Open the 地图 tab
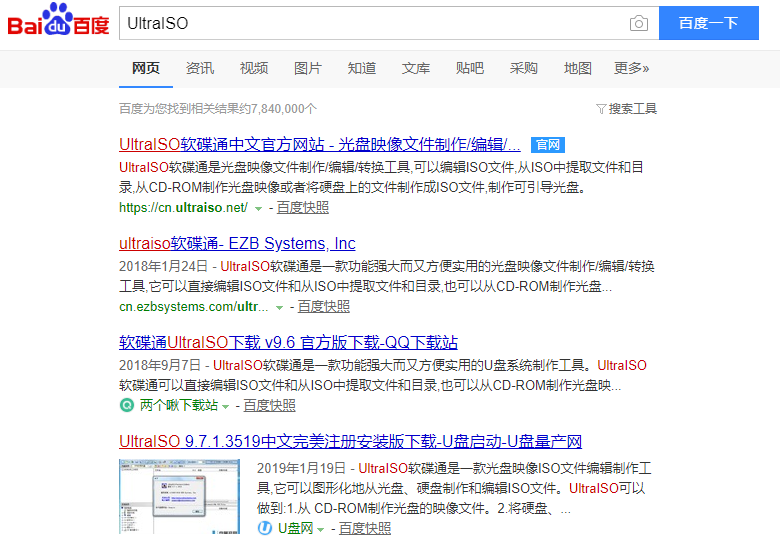The width and height of the screenshot is (780, 554). [578, 68]
